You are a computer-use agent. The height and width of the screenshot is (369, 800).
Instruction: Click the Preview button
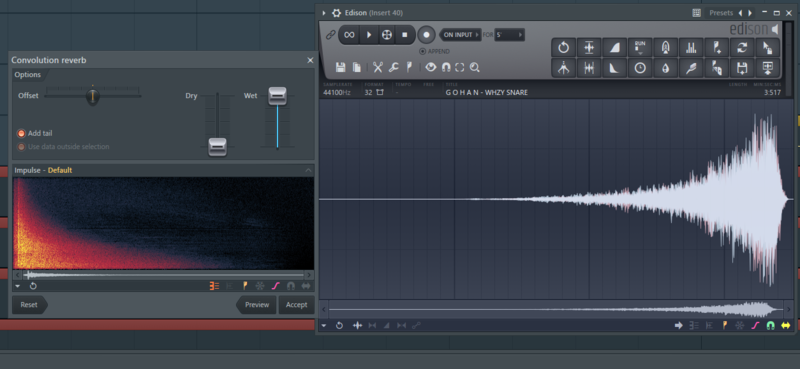pyautogui.click(x=257, y=305)
